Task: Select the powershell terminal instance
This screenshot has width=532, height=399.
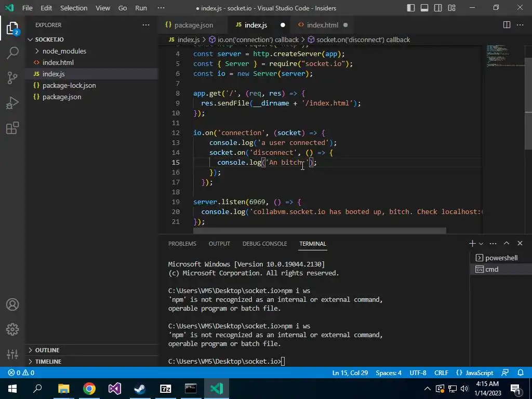Action: coord(500,258)
